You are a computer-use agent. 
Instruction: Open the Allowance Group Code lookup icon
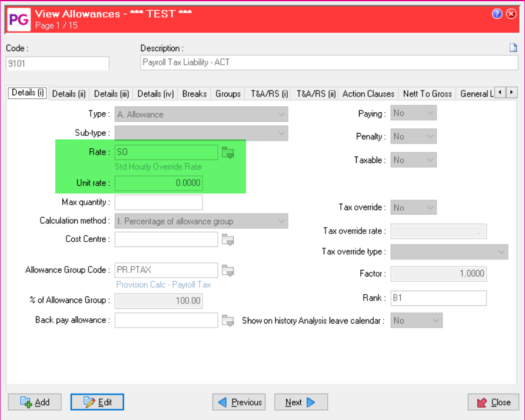pyautogui.click(x=228, y=271)
